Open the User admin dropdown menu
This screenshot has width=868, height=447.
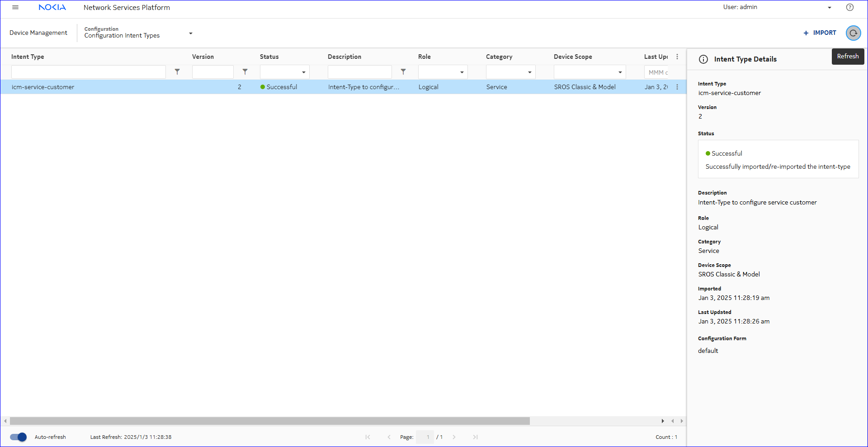pyautogui.click(x=829, y=7)
